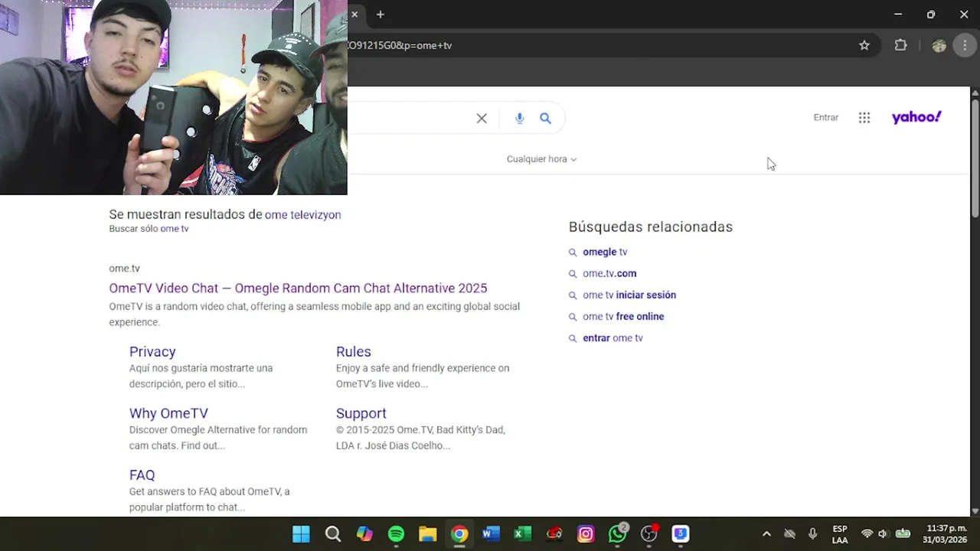Click the Chrome address bar URL
This screenshot has width=980, height=551.
pos(400,45)
